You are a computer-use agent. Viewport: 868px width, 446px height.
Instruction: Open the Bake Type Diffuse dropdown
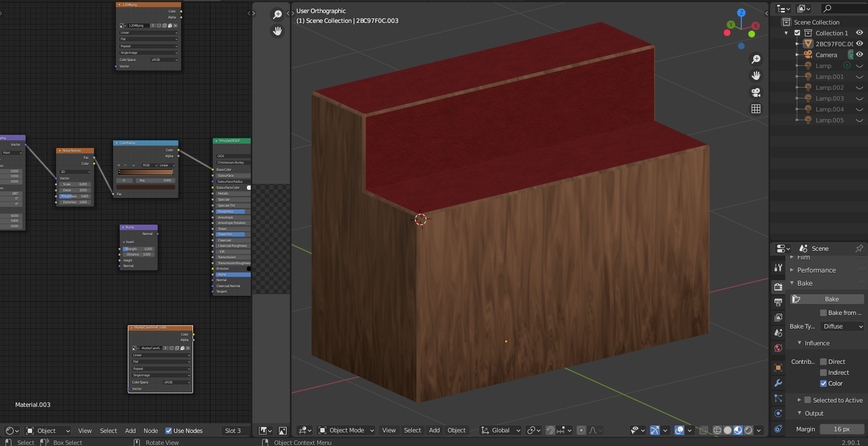842,326
